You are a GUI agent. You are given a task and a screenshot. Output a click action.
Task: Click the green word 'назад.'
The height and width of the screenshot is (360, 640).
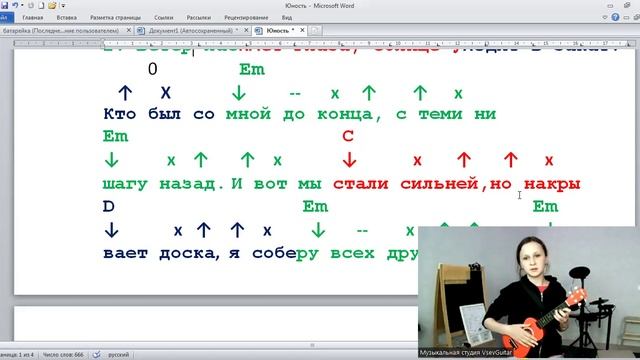192,184
